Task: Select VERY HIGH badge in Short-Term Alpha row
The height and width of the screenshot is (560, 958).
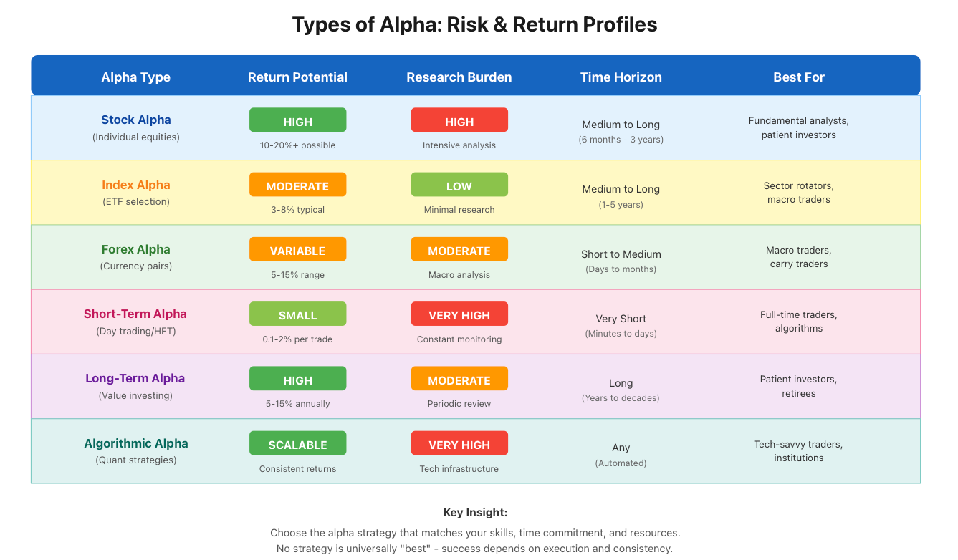Action: coord(459,314)
